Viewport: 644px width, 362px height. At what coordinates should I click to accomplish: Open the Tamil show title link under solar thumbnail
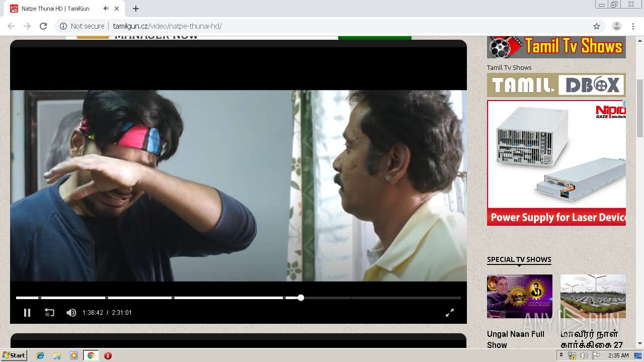click(x=592, y=339)
